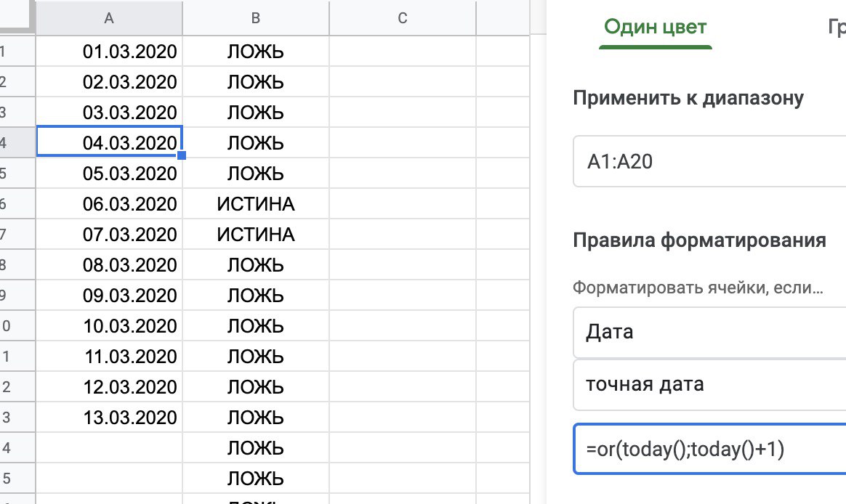Click the ЛОЖЬ cell beside 08.03.2020

[256, 266]
